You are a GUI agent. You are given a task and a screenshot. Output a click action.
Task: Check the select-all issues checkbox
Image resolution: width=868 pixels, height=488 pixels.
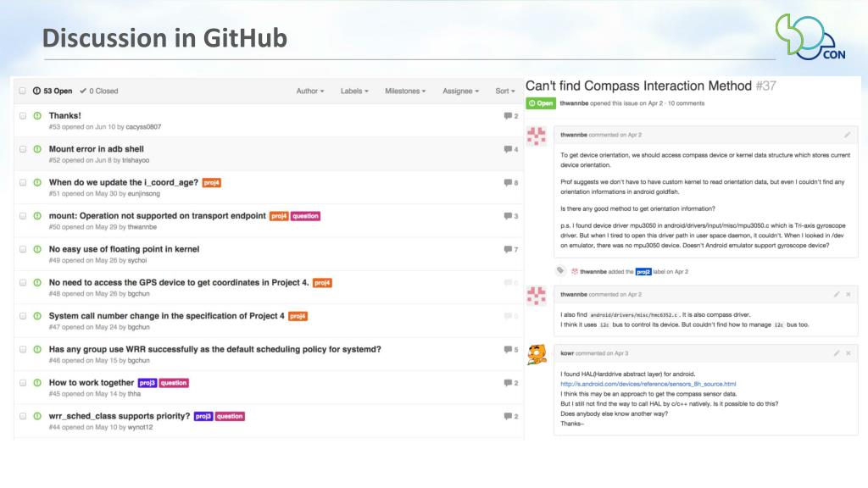[23, 91]
